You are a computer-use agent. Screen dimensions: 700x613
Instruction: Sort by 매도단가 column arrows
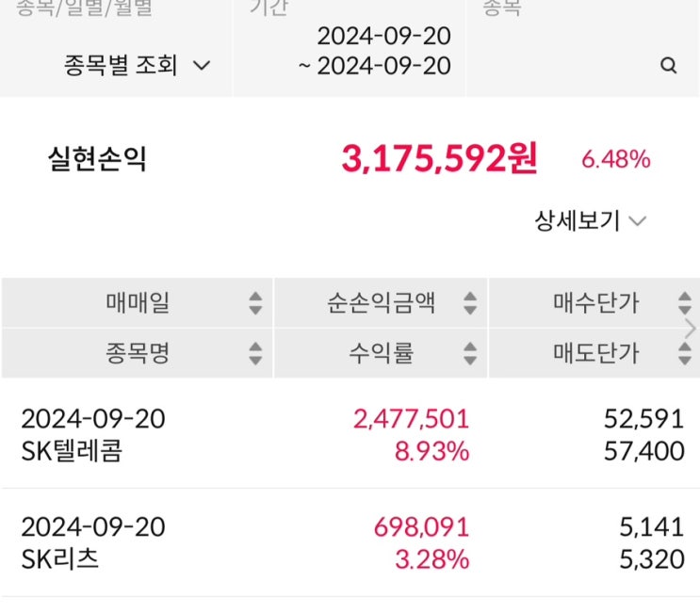(x=685, y=353)
